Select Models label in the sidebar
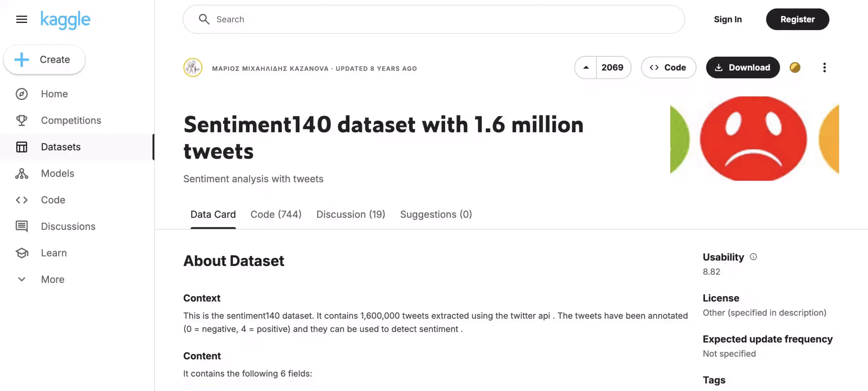The image size is (868, 391). [57, 173]
